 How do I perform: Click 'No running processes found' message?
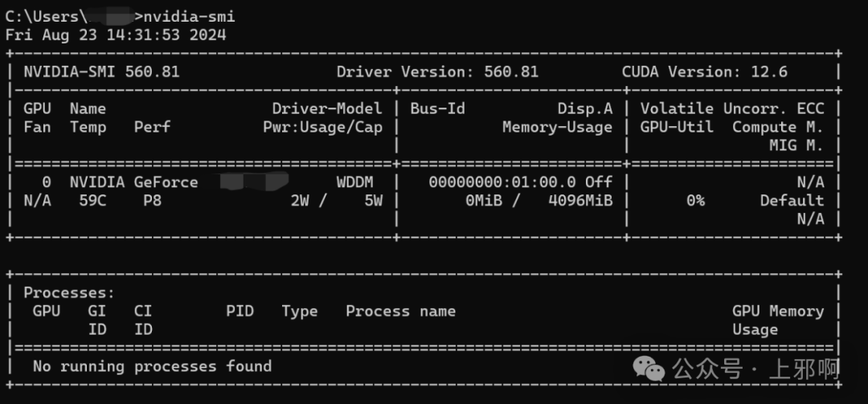click(x=152, y=366)
